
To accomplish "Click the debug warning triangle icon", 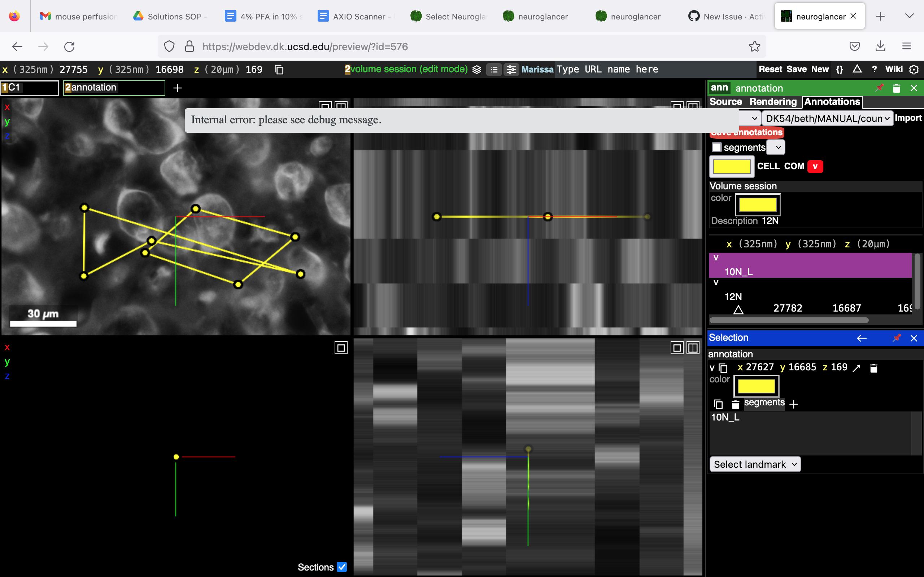I will click(857, 70).
